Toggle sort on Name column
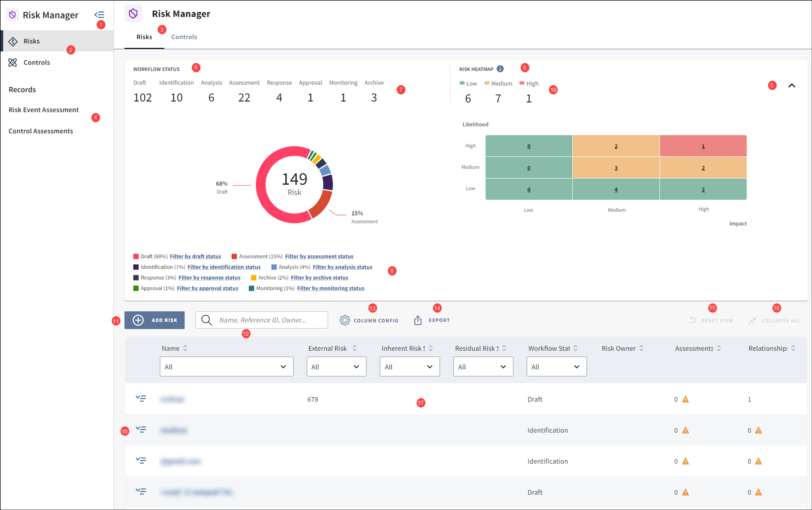Screen dimensions: 812x510 185,348
